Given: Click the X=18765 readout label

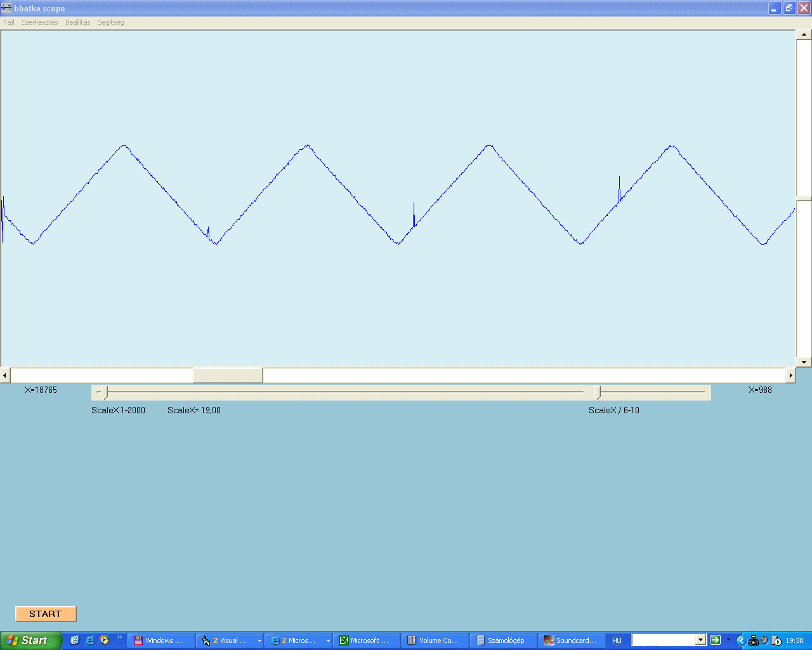Looking at the screenshot, I should pos(41,390).
